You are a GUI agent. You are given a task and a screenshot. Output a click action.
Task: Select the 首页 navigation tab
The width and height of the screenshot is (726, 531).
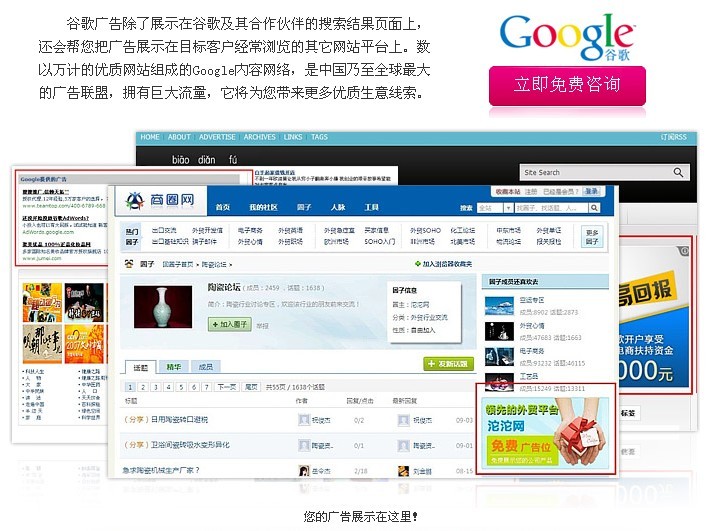tap(223, 208)
